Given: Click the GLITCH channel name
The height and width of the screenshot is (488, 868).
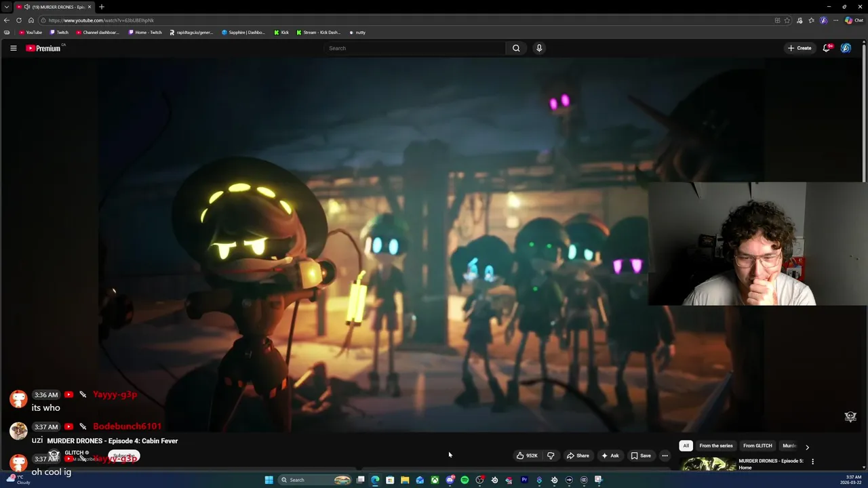Looking at the screenshot, I should (x=74, y=453).
